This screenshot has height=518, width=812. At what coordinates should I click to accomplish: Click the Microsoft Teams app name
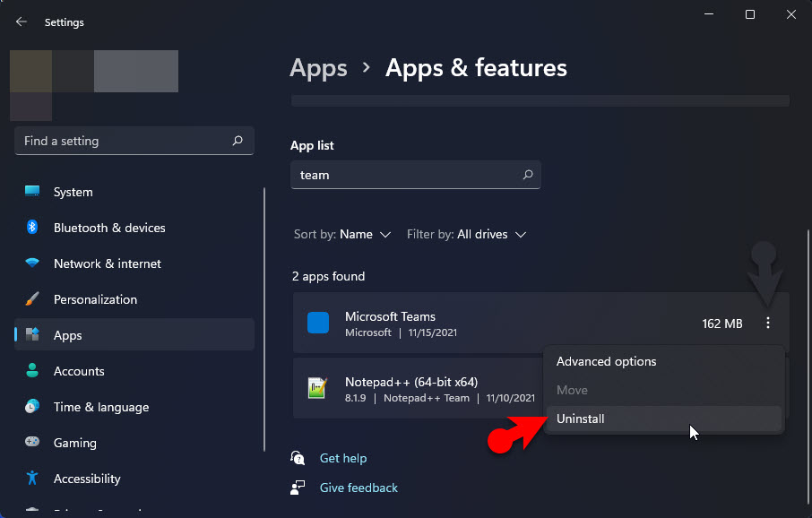[390, 316]
